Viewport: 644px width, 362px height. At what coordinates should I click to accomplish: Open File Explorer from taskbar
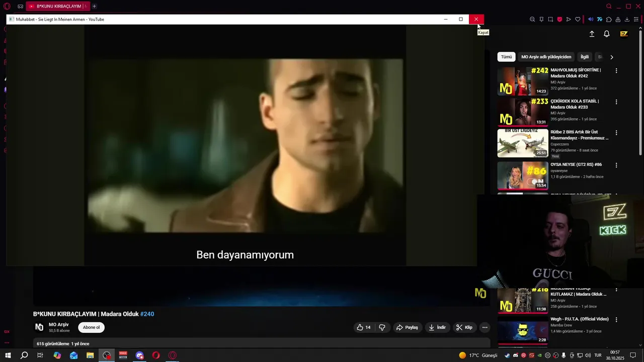point(90,355)
